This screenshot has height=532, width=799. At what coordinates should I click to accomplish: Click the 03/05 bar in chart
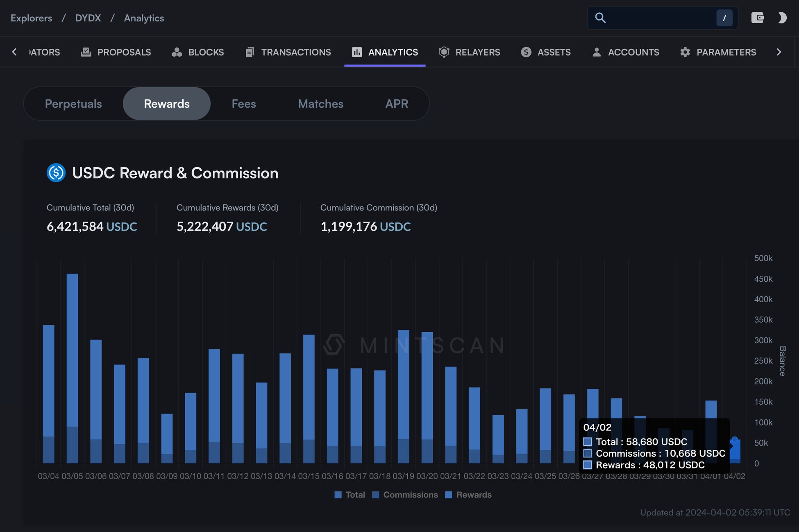pos(72,369)
